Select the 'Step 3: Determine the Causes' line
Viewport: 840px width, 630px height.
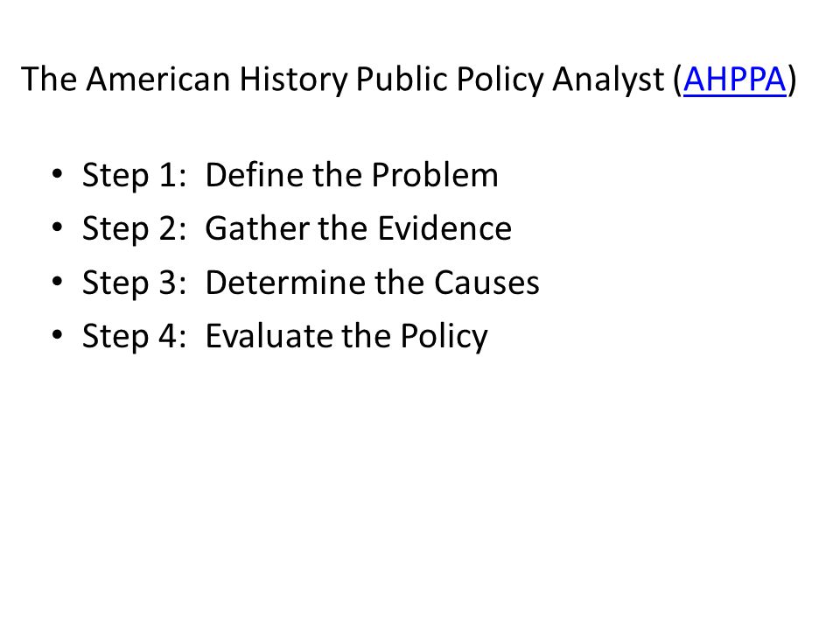[311, 283]
